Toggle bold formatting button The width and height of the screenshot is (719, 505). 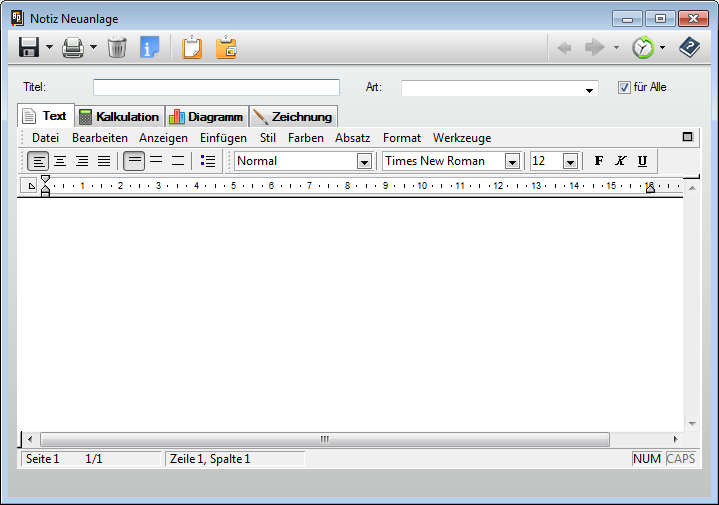click(599, 161)
